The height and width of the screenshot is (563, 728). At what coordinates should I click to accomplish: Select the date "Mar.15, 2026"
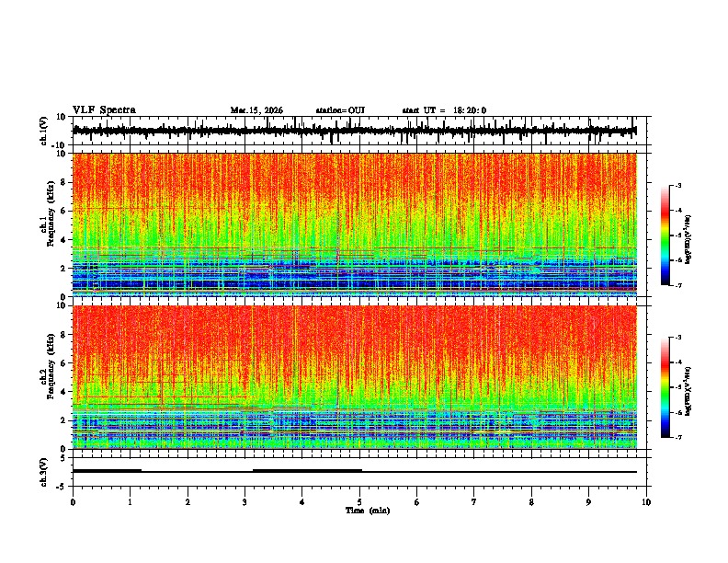tap(256, 110)
